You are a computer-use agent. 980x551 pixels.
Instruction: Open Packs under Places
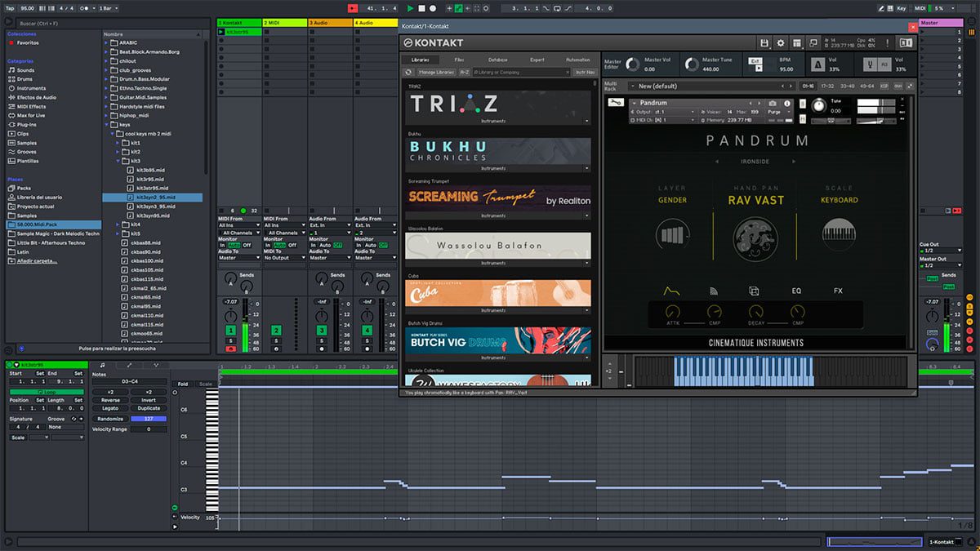tap(23, 188)
